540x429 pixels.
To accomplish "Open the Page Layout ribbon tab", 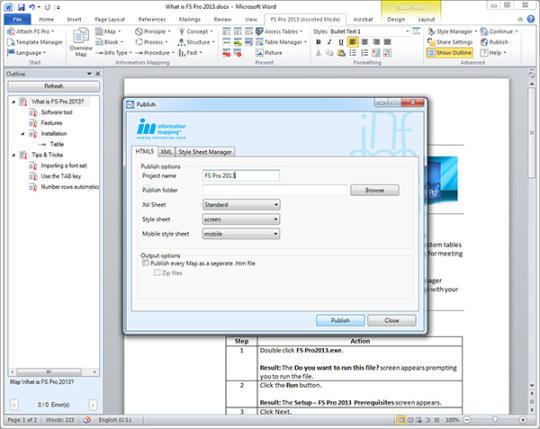I will (x=110, y=19).
